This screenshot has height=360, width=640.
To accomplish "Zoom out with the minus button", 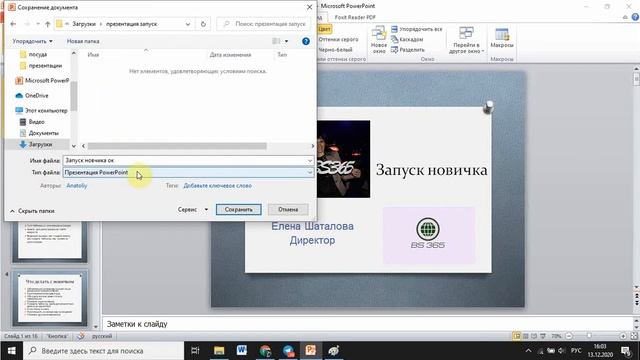I will [x=569, y=336].
